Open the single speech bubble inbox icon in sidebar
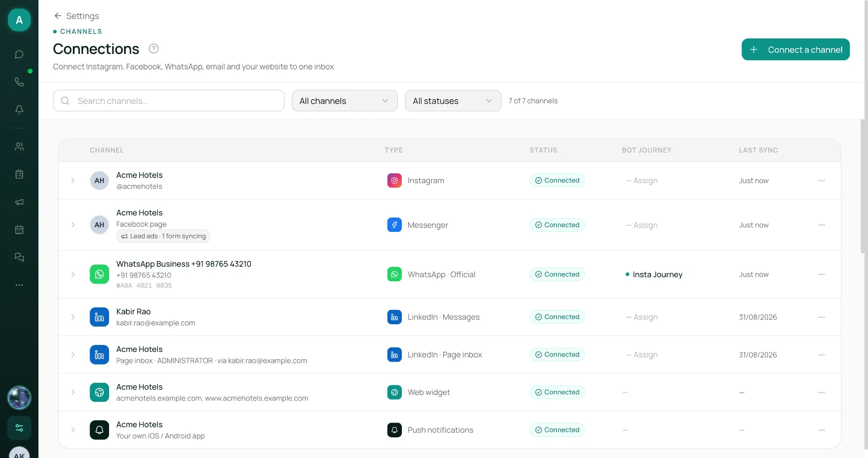This screenshot has width=868, height=458. tap(19, 55)
